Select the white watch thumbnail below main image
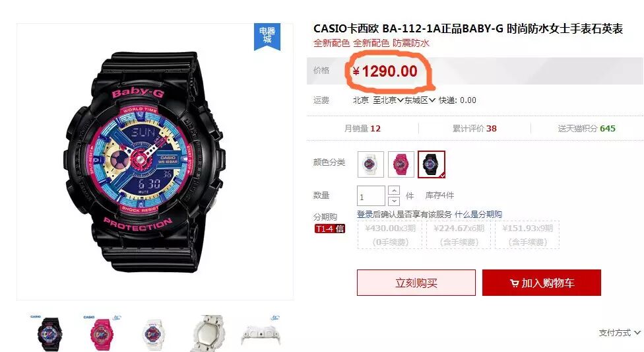Viewport: 644px width, 352px height. tap(153, 334)
